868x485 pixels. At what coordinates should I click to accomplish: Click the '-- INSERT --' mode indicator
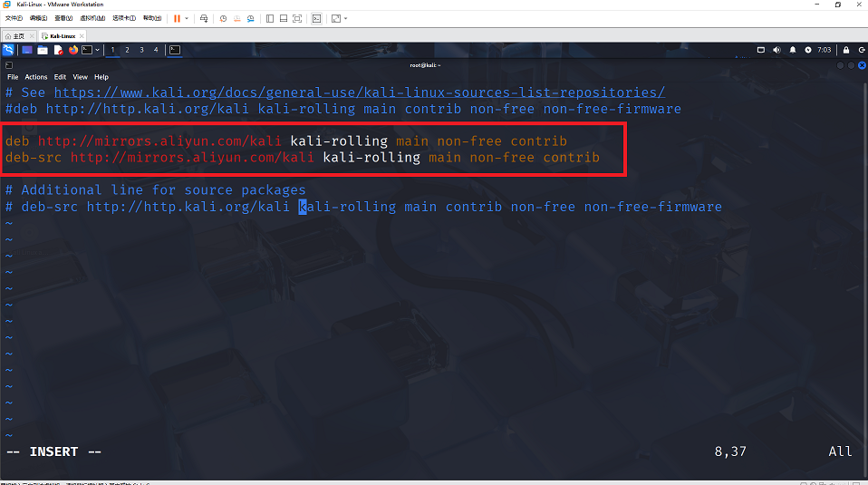point(53,451)
